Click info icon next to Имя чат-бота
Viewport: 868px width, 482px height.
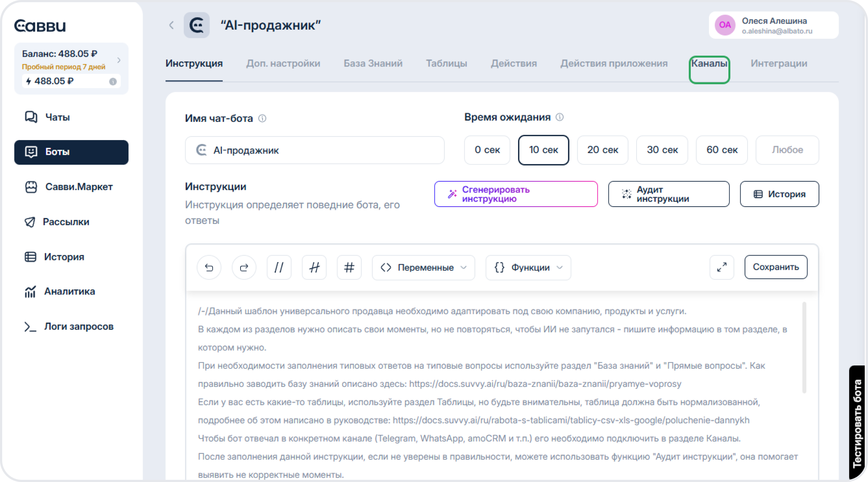point(262,118)
